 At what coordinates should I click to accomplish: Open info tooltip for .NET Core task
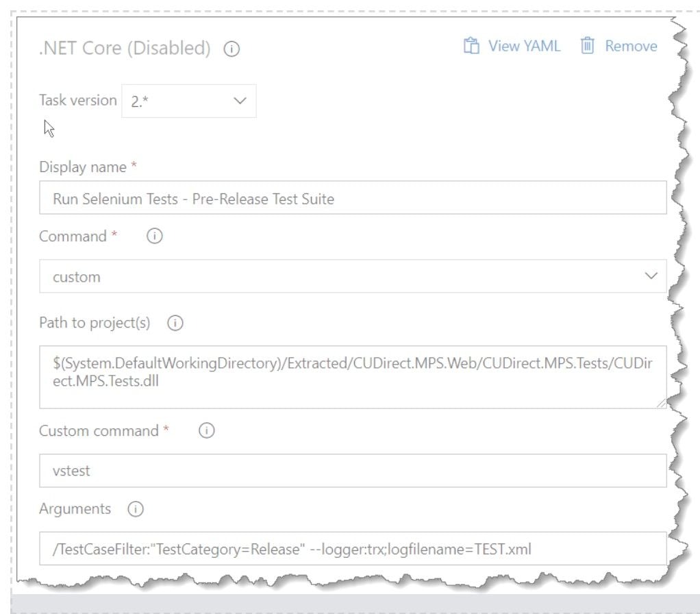232,49
